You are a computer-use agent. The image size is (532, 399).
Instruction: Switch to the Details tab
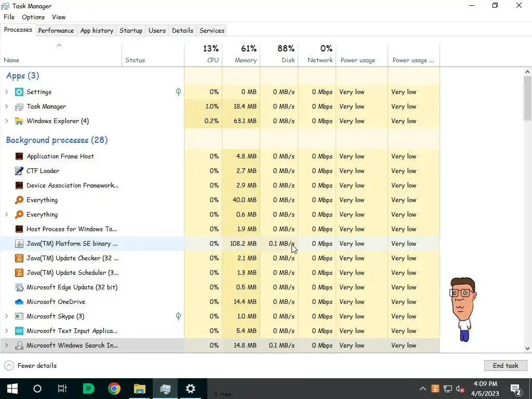(182, 31)
